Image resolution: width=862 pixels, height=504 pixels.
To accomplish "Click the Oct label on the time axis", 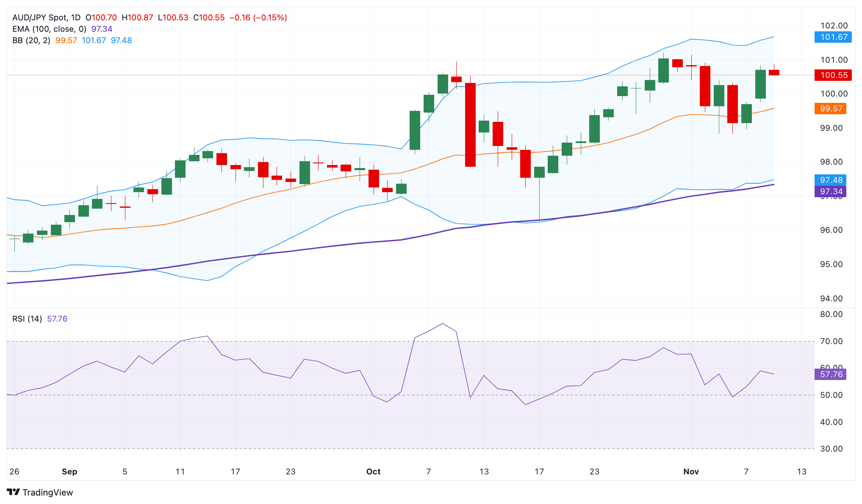I will point(374,471).
